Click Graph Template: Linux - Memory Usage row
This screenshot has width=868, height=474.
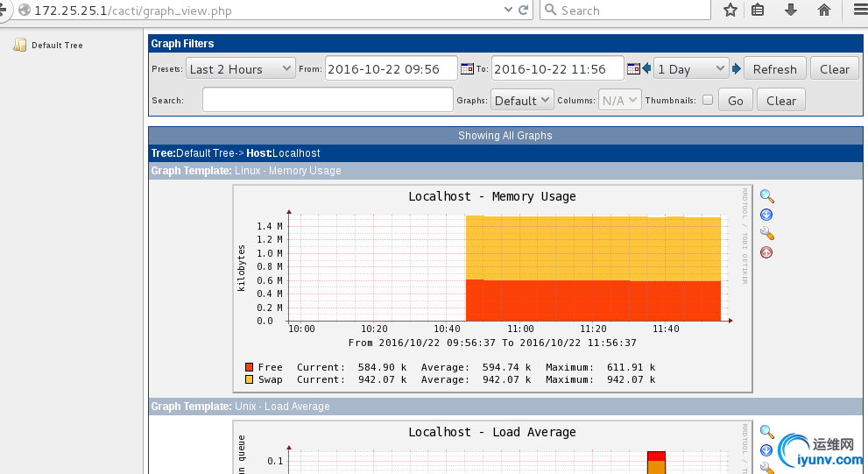click(505, 171)
